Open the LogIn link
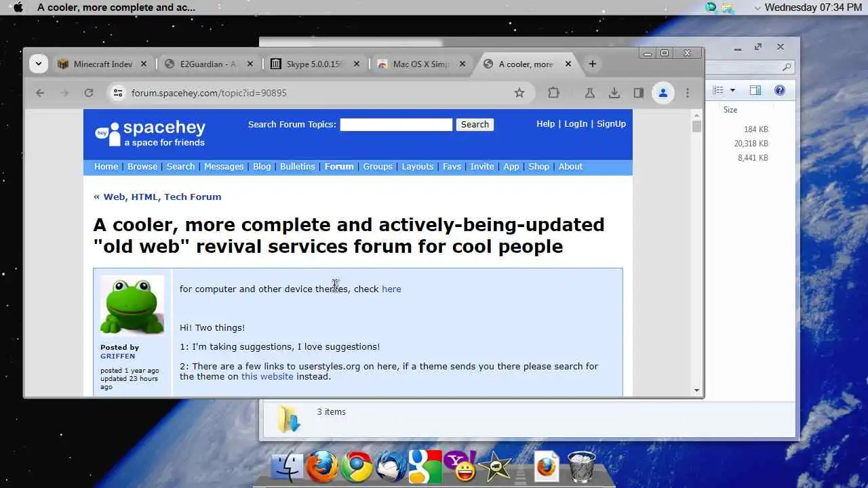 click(x=576, y=123)
